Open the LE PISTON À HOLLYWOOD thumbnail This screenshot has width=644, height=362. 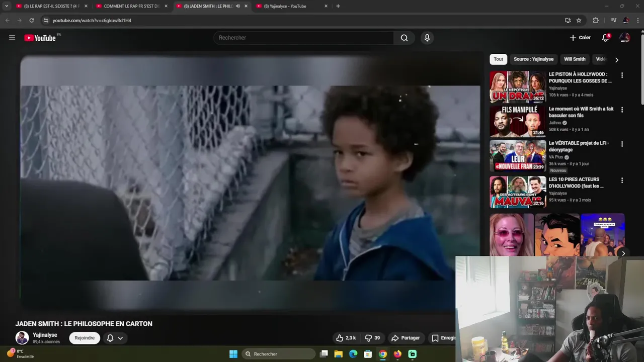[x=518, y=87]
